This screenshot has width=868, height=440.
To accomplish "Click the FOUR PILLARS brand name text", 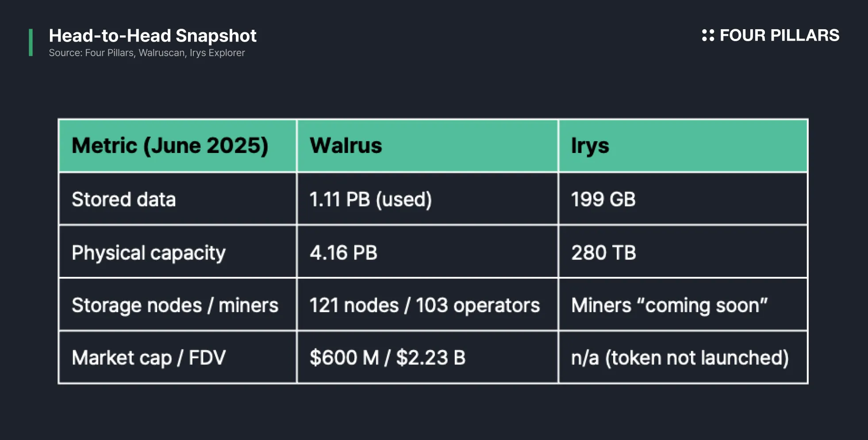I will click(779, 35).
